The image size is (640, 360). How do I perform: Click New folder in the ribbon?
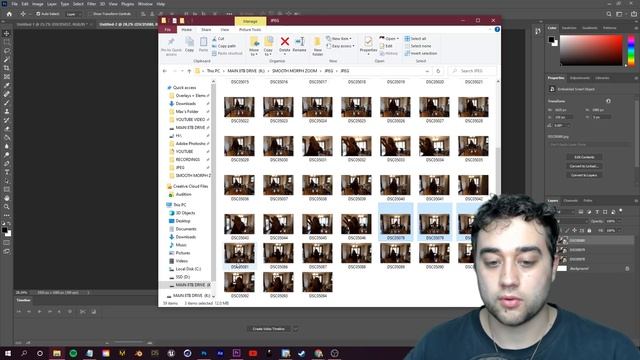pos(317,46)
